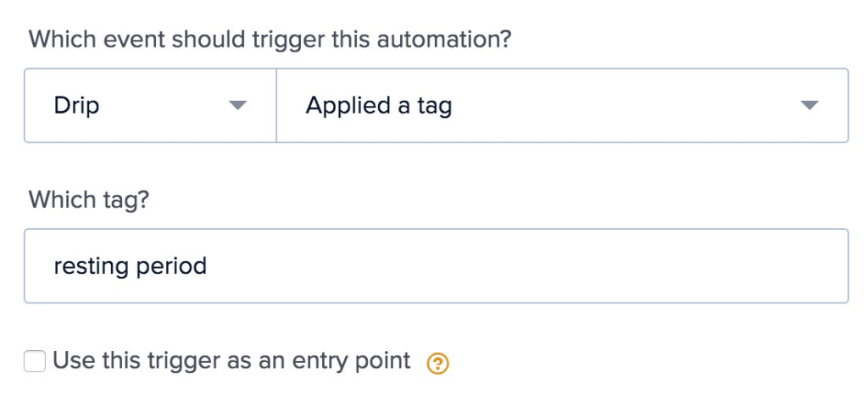
Task: Expand the Drip provider dropdown
Action: 150,105
